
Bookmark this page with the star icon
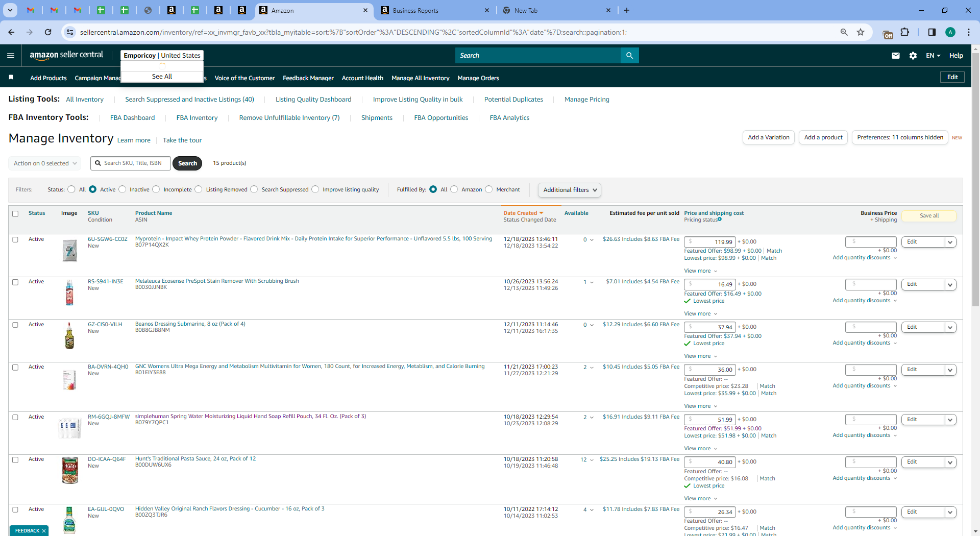click(861, 32)
